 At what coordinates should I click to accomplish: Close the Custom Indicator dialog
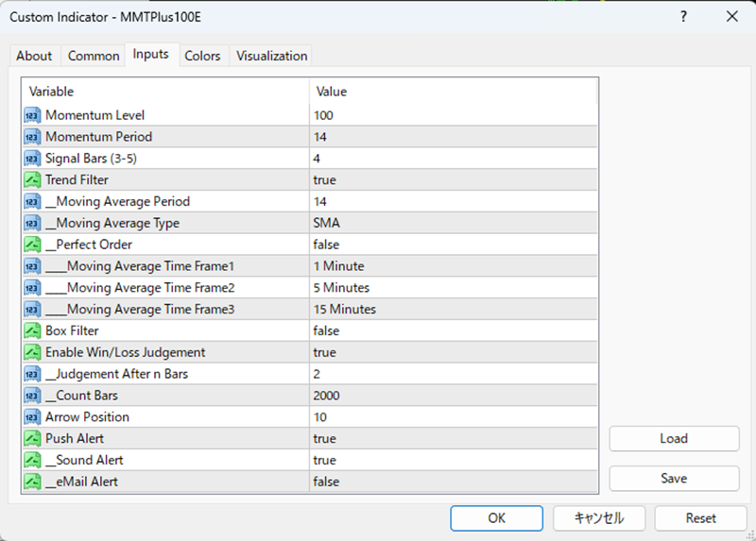tap(731, 17)
